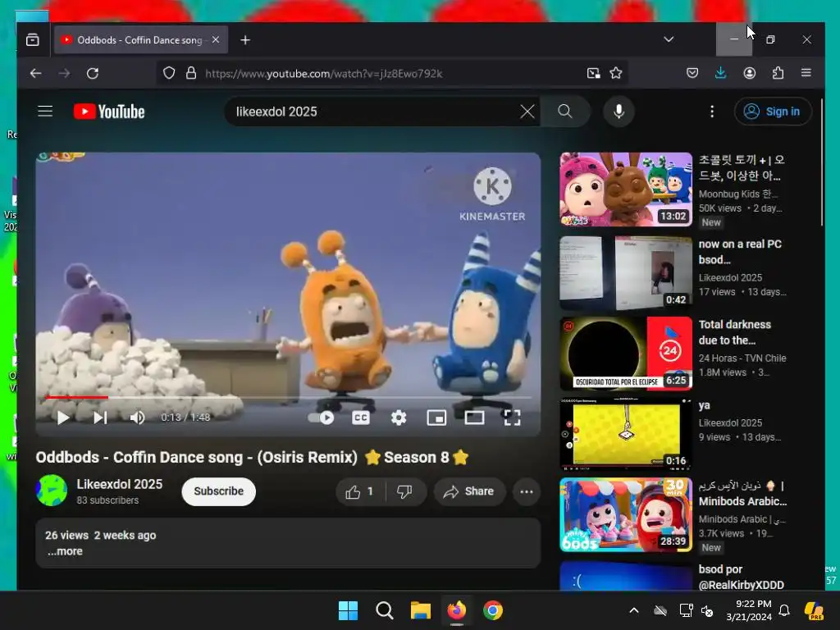Mute the video volume
Screen dimensions: 840x630
pyautogui.click(x=137, y=418)
